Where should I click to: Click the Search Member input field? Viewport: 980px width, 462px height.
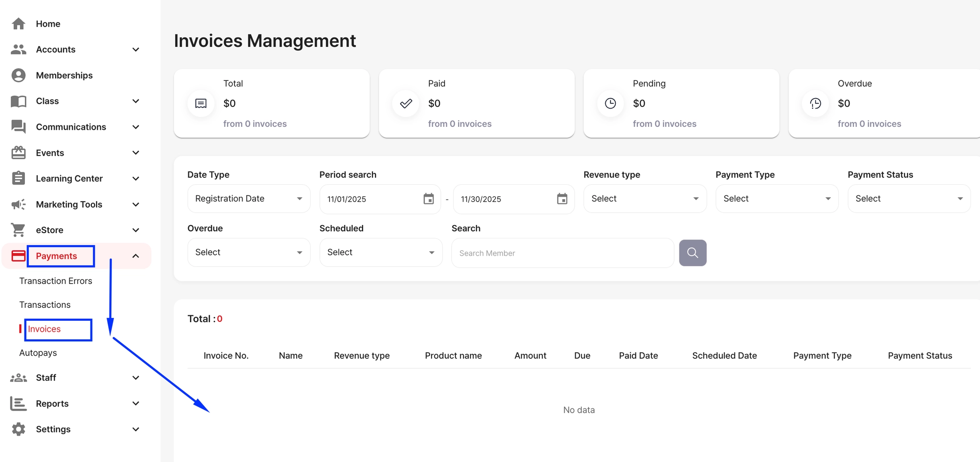(562, 253)
